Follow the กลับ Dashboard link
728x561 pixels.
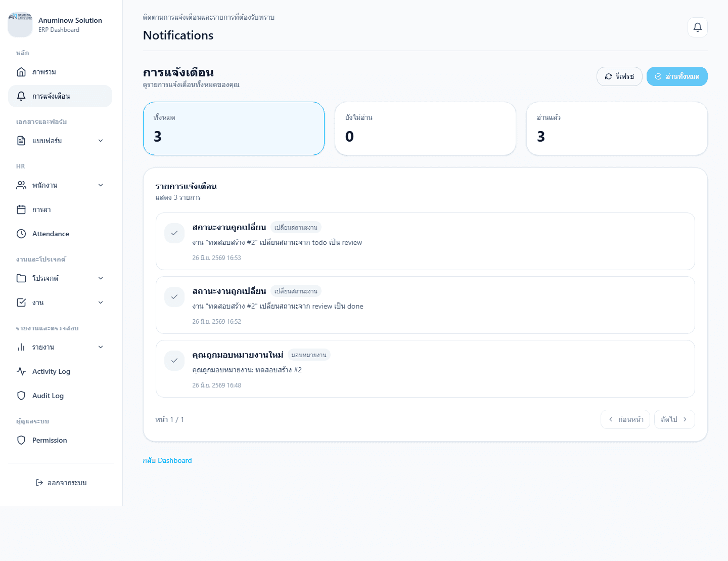click(x=167, y=460)
